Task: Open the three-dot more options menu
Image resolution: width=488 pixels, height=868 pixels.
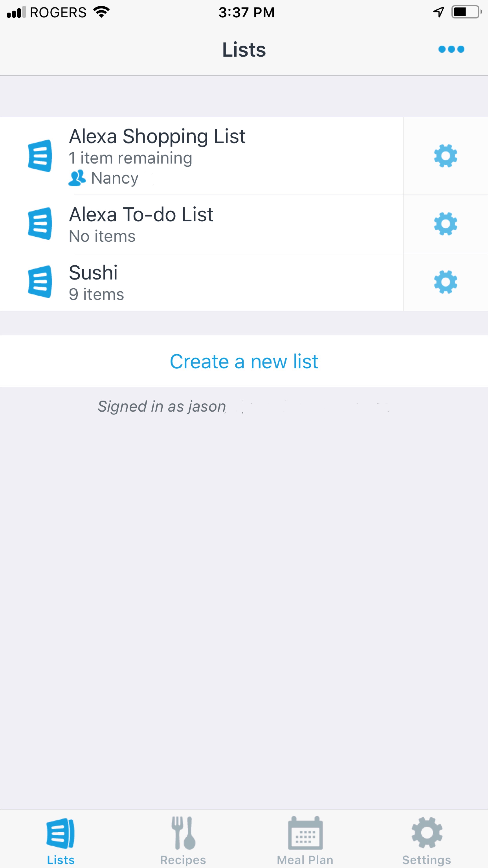Action: tap(451, 50)
